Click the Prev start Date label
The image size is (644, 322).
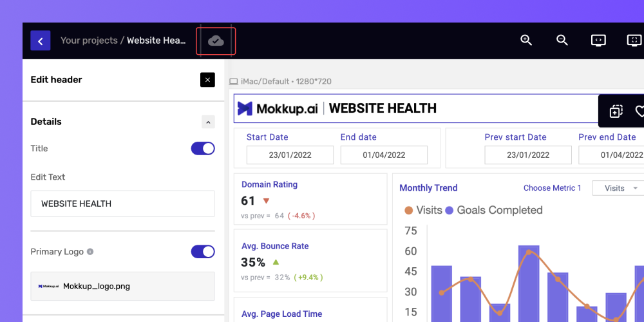click(515, 137)
